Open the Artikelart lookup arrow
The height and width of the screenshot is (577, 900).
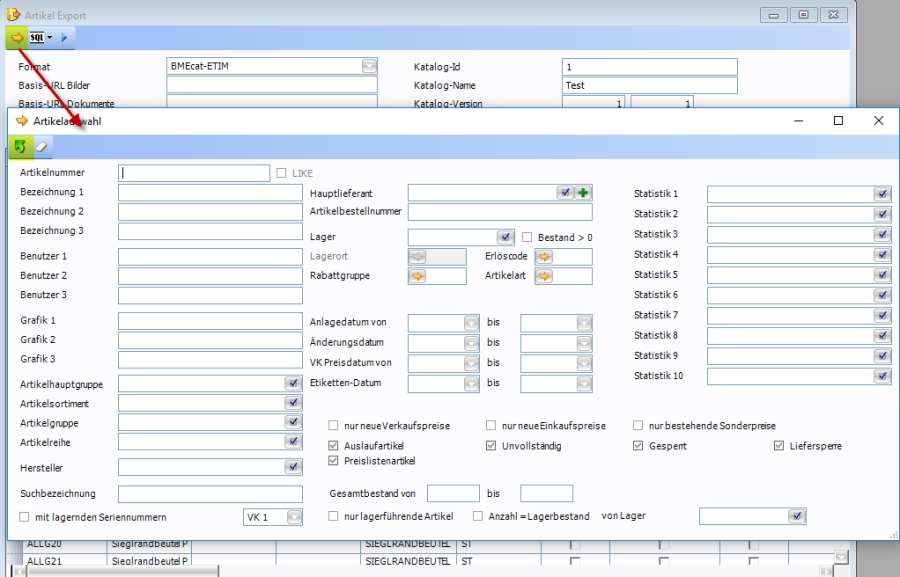[x=544, y=276]
